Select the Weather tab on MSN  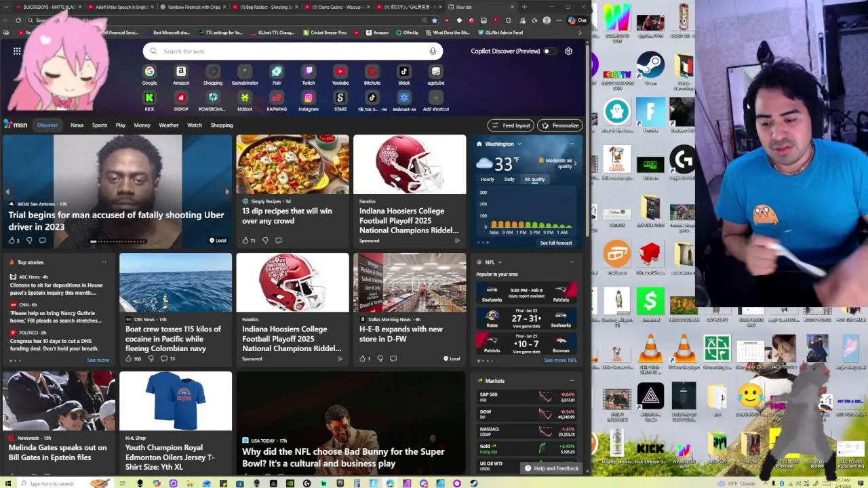click(x=169, y=125)
